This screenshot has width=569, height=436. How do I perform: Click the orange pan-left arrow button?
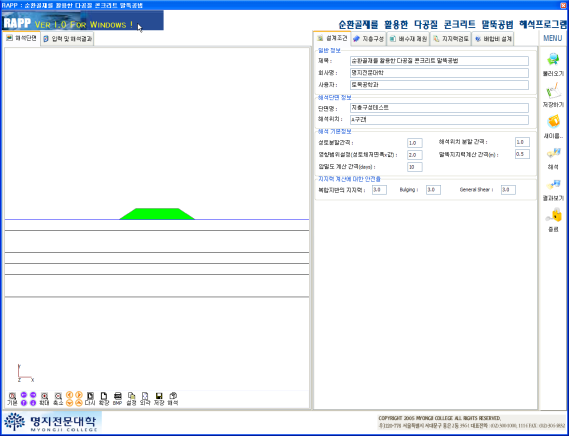click(70, 395)
